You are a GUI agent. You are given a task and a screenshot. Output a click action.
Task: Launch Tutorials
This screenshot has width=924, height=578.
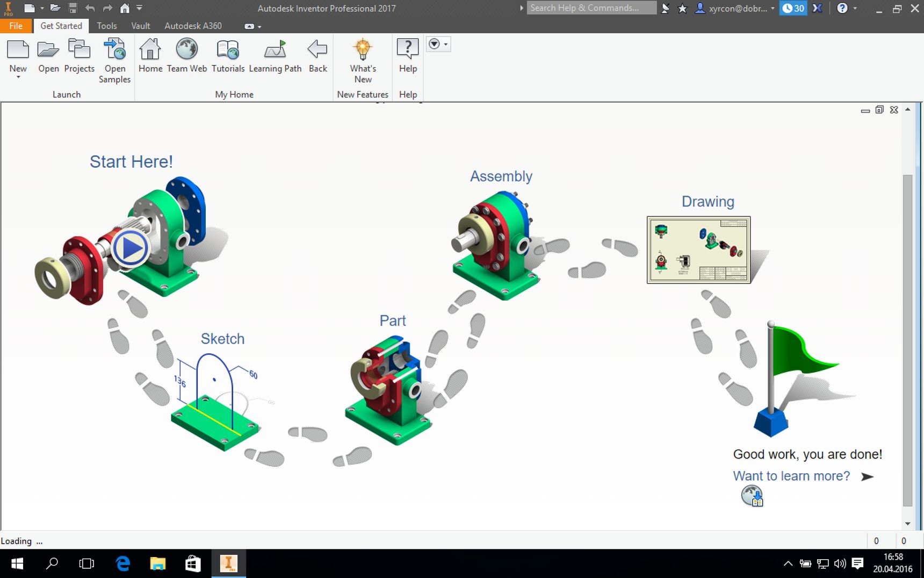pyautogui.click(x=228, y=55)
